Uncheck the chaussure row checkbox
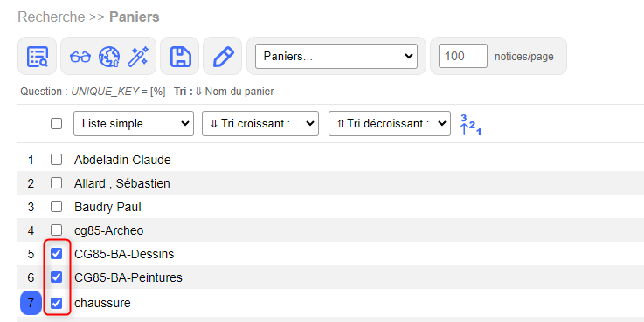644x322 pixels. tap(56, 303)
